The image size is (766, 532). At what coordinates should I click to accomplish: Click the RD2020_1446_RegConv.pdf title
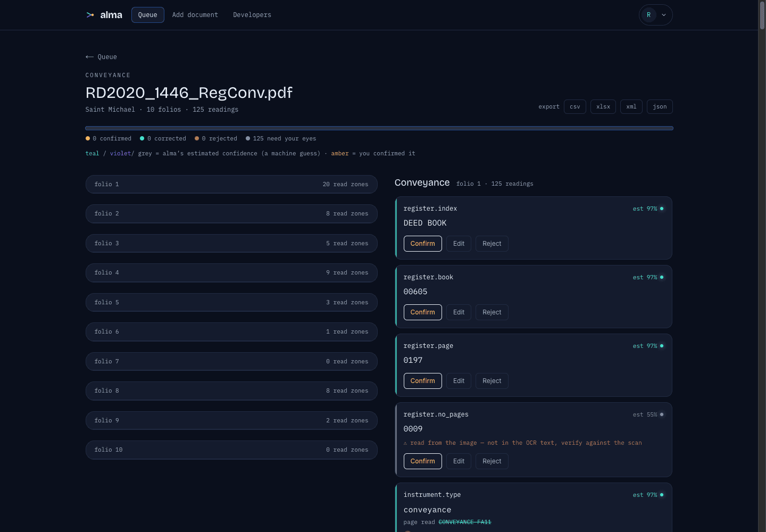[x=189, y=93]
